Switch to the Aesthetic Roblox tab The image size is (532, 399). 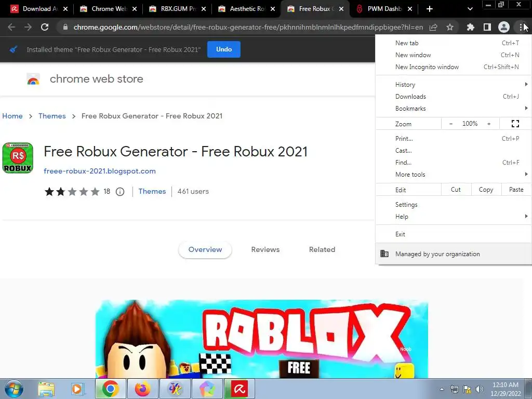[x=246, y=9]
